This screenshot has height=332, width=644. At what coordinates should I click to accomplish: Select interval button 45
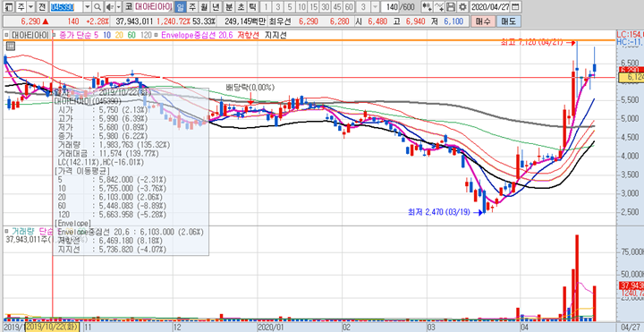337,7
